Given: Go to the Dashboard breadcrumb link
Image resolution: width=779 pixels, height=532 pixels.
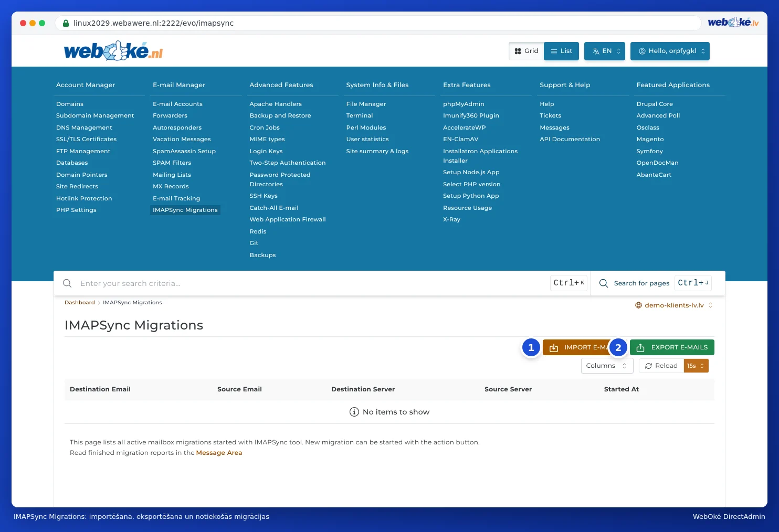Looking at the screenshot, I should click(80, 303).
